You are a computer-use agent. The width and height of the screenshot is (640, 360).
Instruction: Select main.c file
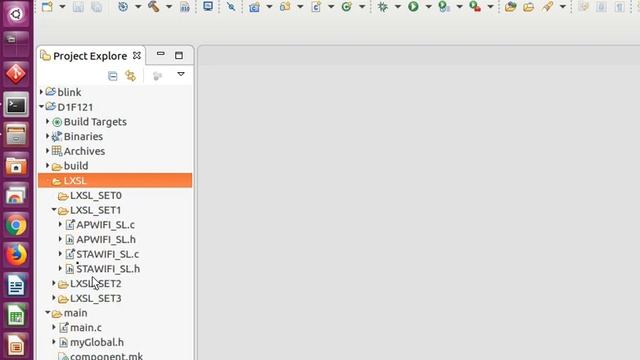point(80,328)
